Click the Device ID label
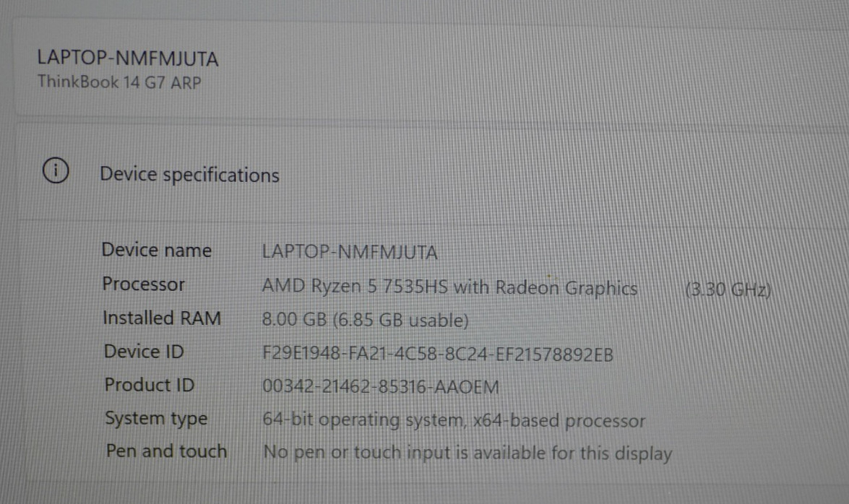849x504 pixels. pyautogui.click(x=144, y=352)
